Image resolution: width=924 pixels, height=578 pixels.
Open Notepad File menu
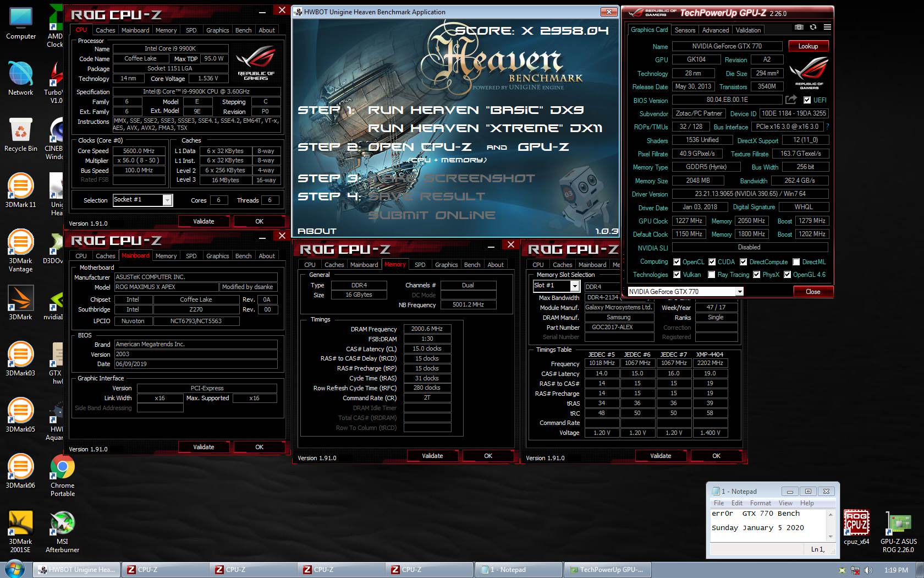click(718, 503)
